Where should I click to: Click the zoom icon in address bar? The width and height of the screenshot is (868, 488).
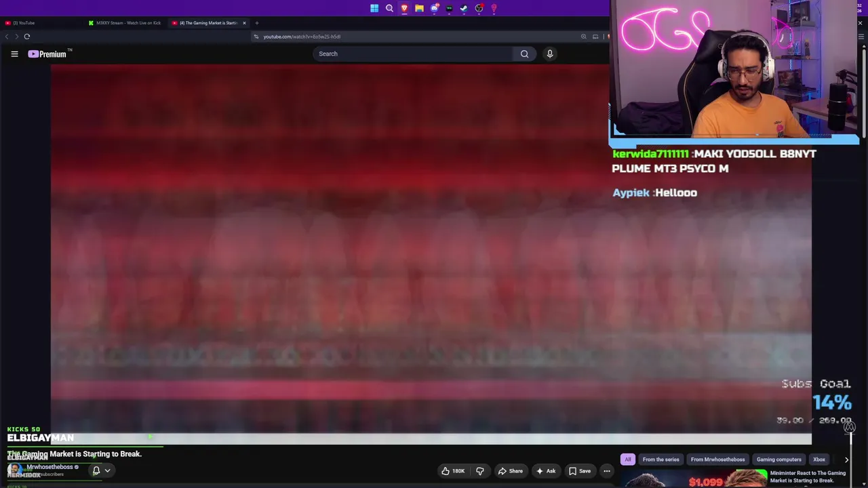coord(583,37)
